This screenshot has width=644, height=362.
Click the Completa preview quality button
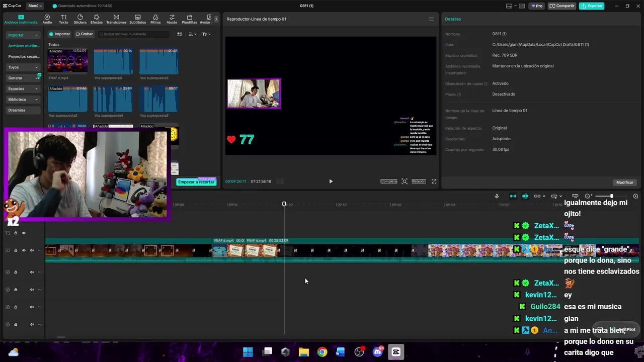pyautogui.click(x=389, y=182)
